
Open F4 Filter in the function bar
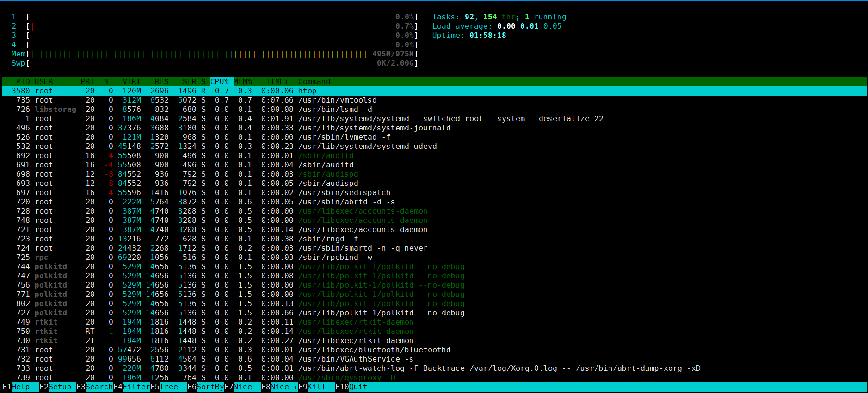point(131,387)
